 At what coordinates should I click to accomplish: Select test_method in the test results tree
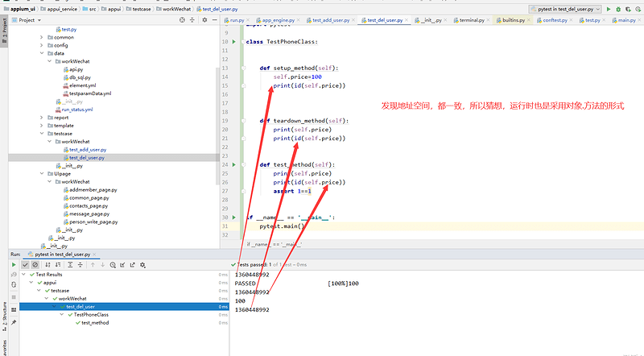click(x=95, y=323)
